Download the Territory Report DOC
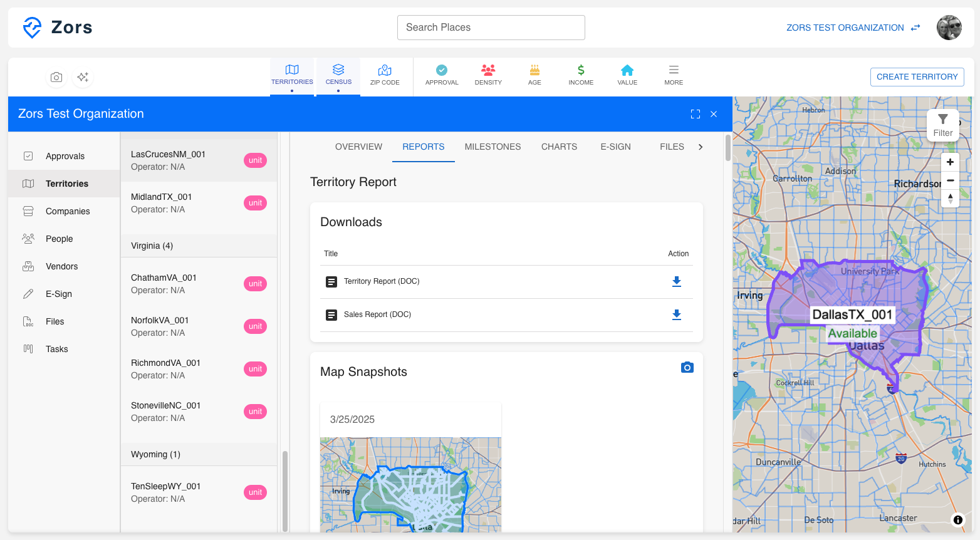Viewport: 980px width, 540px height. 676,281
